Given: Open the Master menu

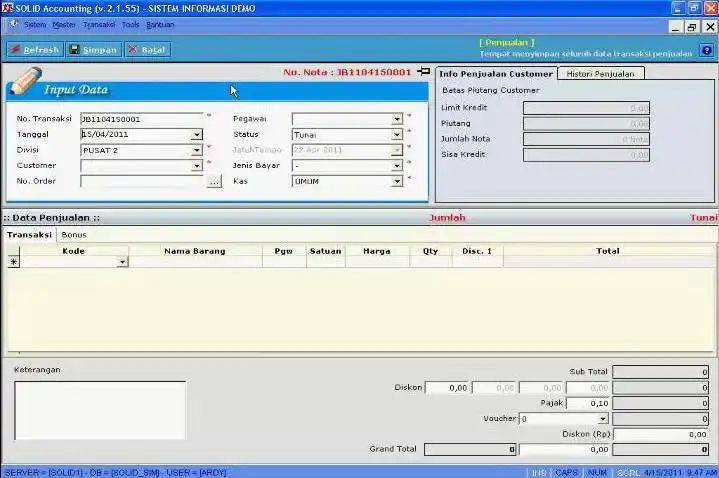Looking at the screenshot, I should (64, 25).
